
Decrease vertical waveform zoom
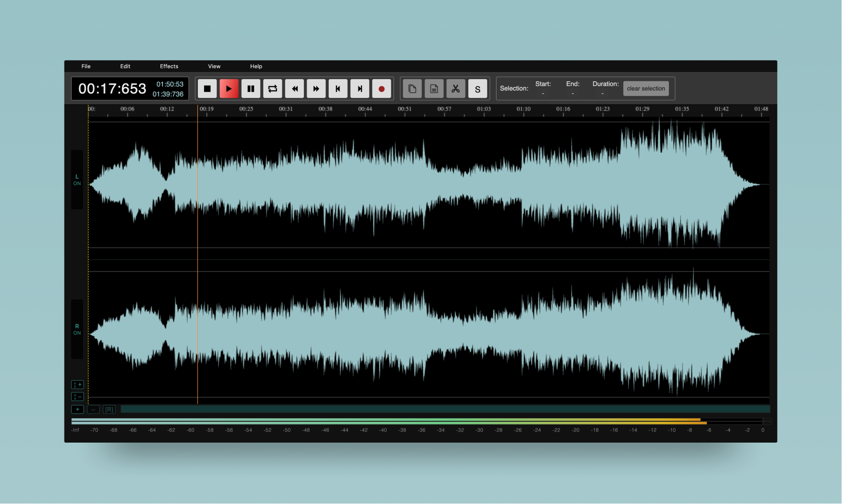coord(77,397)
